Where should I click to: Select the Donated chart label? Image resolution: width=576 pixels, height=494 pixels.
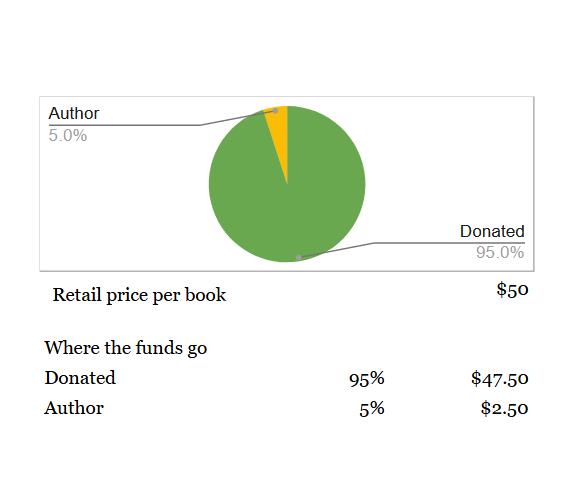click(492, 231)
